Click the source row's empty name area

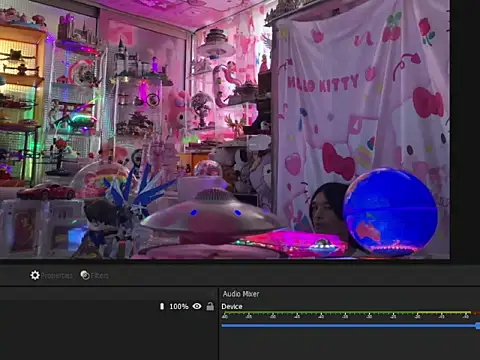coord(78,306)
